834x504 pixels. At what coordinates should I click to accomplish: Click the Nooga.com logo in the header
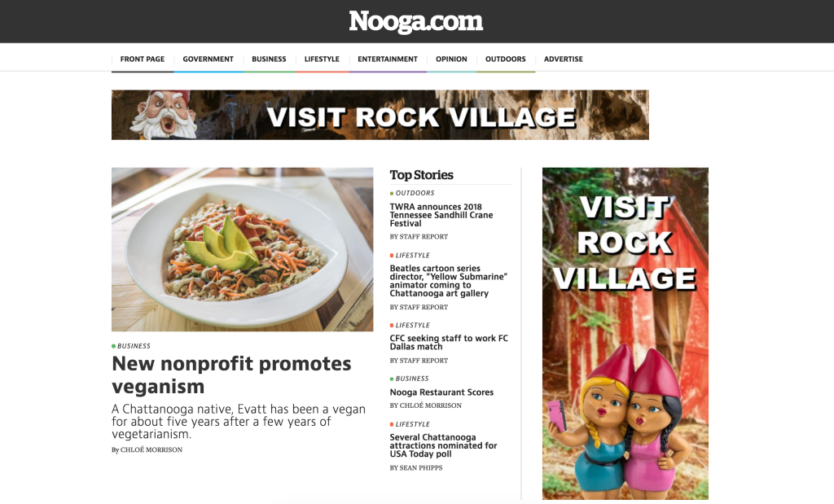coord(416,22)
